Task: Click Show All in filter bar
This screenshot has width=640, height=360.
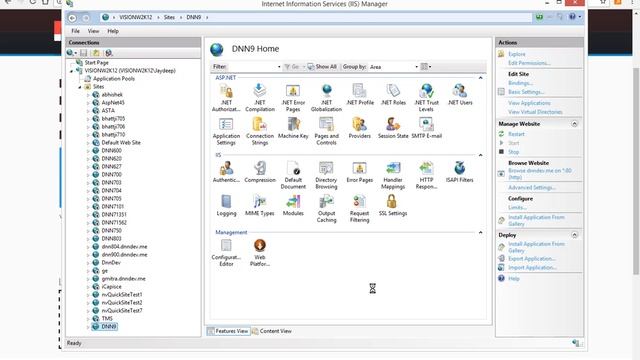Action: 322,67
